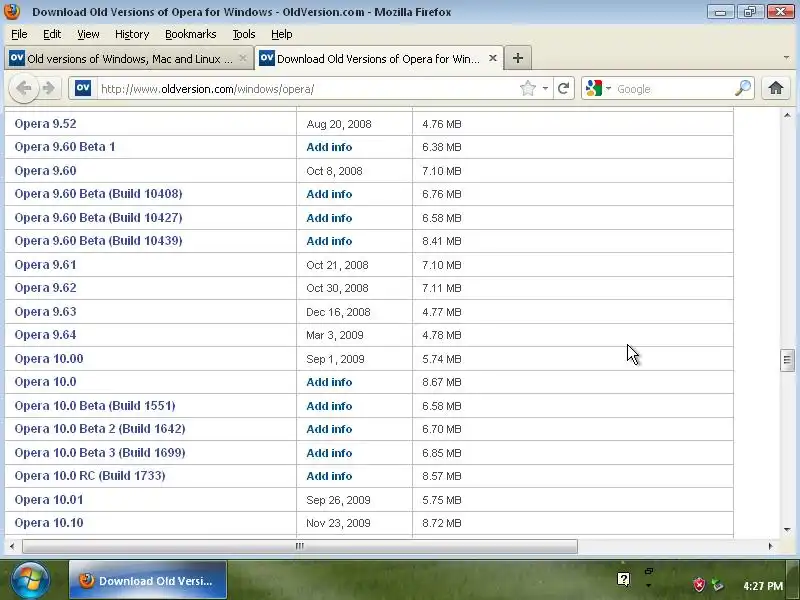
Task: Click Add info for Opera 10.0 RC row
Action: pos(329,476)
